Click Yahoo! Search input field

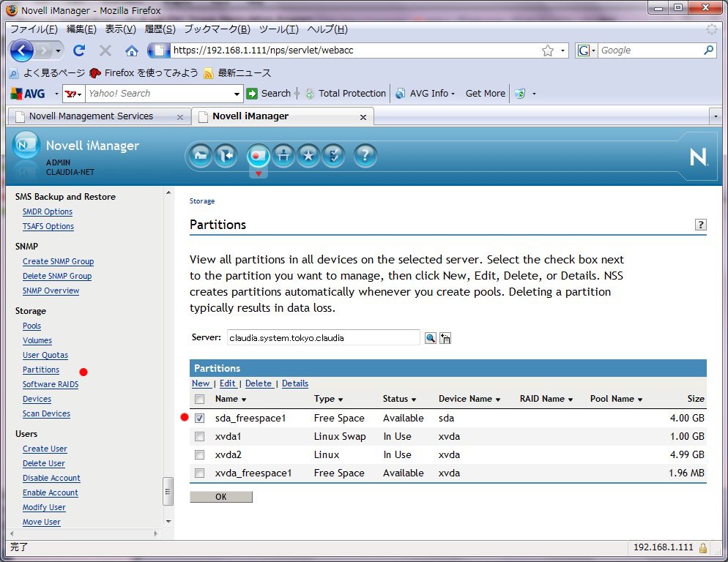(x=160, y=94)
